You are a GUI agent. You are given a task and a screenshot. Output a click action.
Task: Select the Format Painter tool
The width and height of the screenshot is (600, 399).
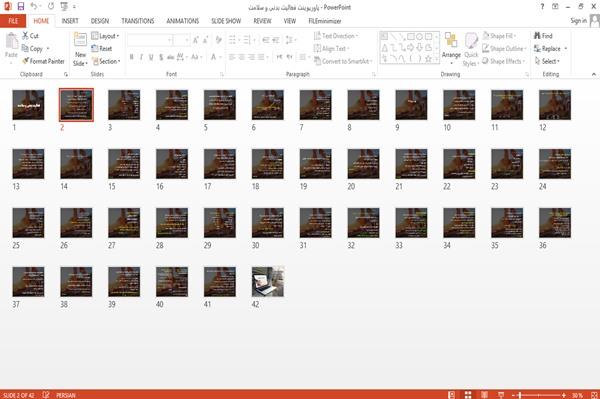coord(44,61)
